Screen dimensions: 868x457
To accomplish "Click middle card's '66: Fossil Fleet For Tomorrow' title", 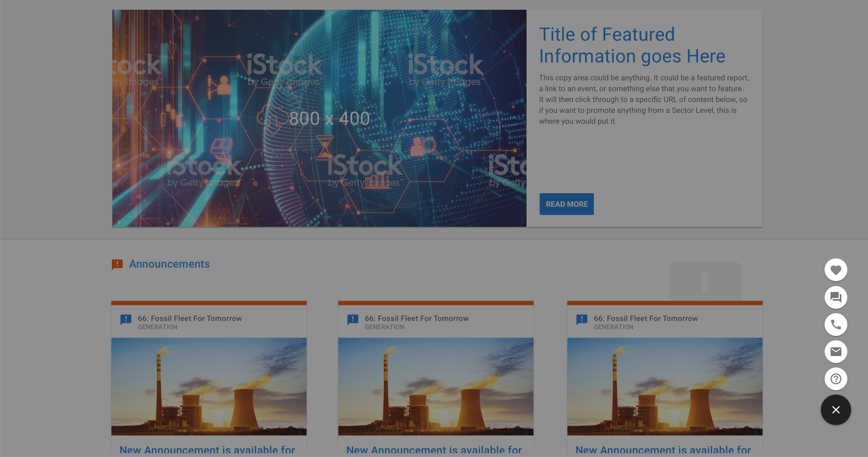I will point(417,319).
